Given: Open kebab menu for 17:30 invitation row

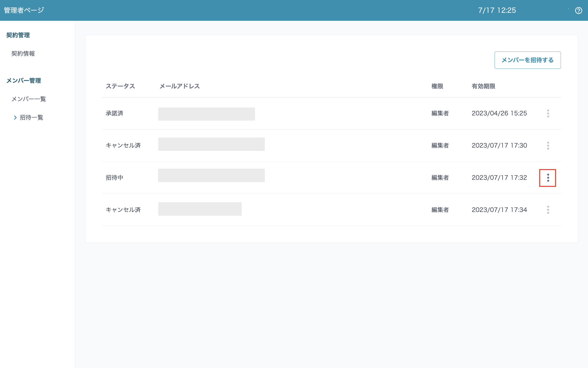Looking at the screenshot, I should pos(548,146).
